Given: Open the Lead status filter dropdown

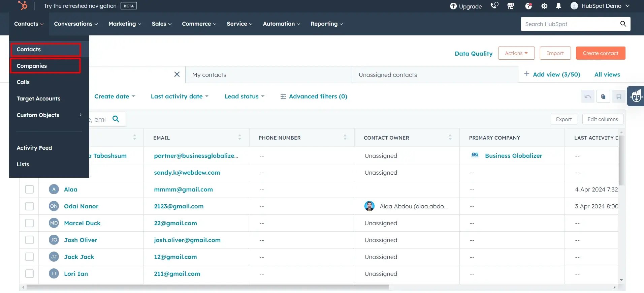Looking at the screenshot, I should [x=244, y=96].
